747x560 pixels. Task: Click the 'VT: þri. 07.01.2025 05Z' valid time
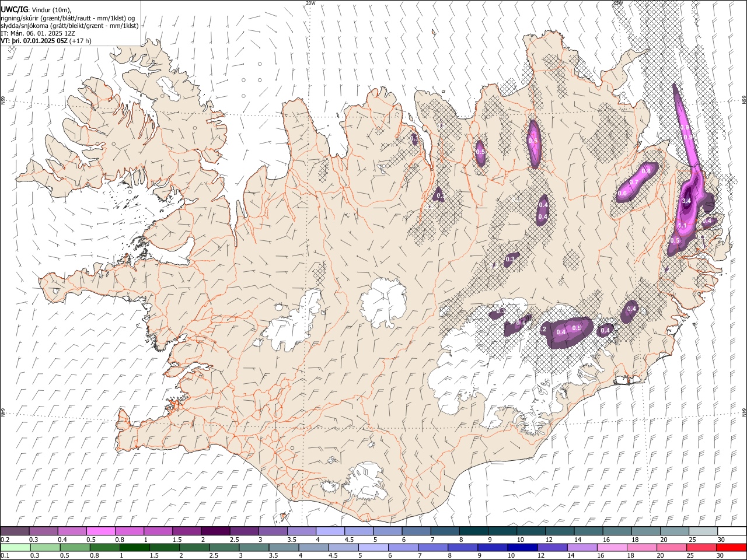[x=34, y=41]
